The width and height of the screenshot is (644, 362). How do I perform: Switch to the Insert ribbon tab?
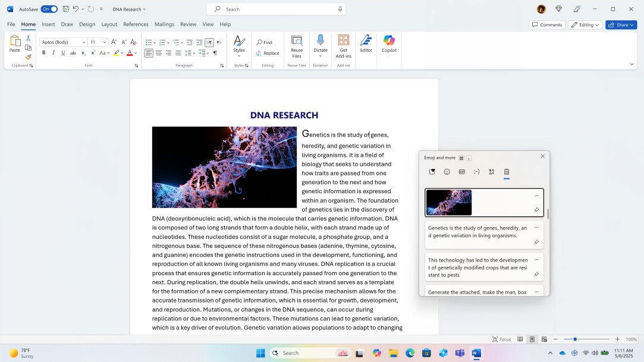48,24
